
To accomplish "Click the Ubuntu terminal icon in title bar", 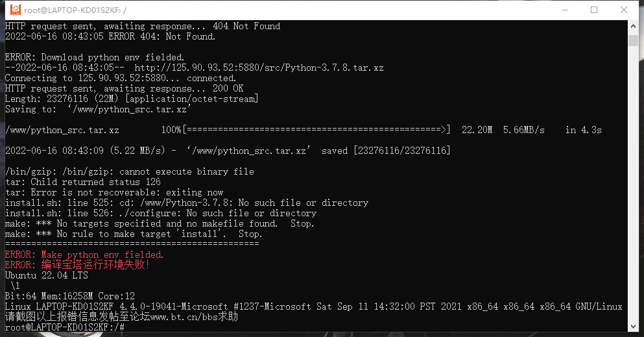I will coord(15,10).
